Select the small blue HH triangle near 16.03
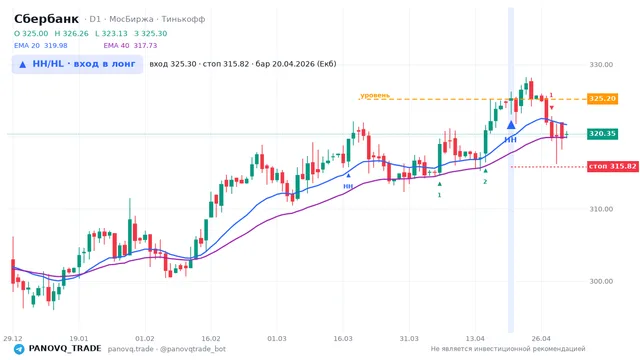 pyautogui.click(x=348, y=176)
